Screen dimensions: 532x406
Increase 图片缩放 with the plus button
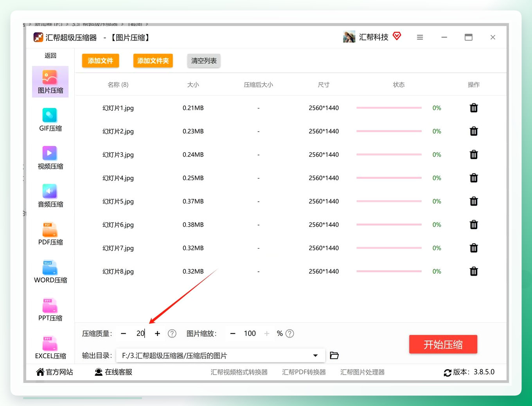[x=267, y=334]
